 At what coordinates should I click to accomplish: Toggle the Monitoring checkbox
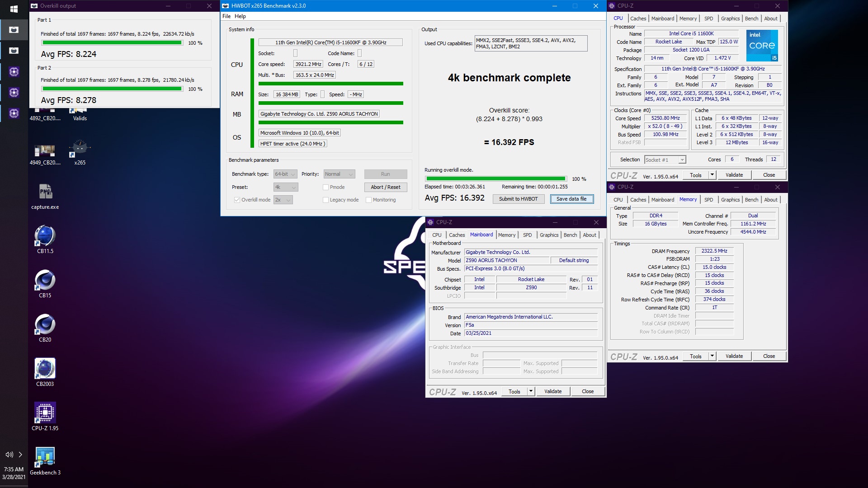[x=368, y=200]
